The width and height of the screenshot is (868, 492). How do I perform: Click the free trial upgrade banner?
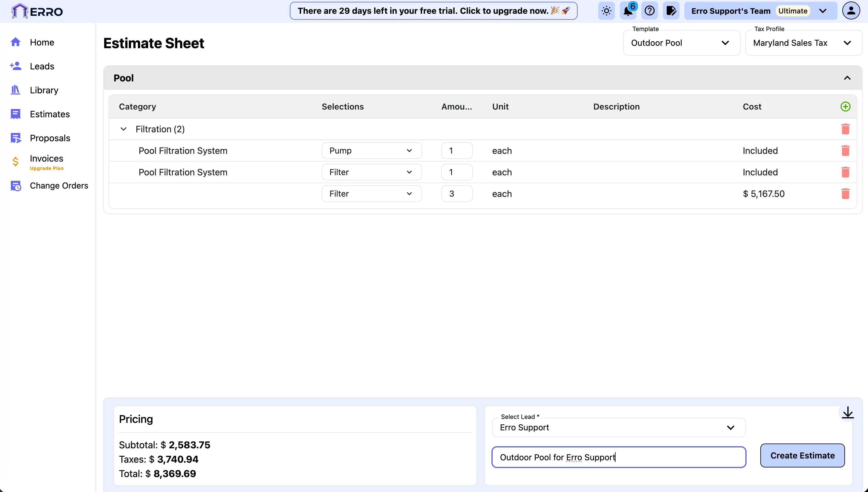pyautogui.click(x=433, y=11)
